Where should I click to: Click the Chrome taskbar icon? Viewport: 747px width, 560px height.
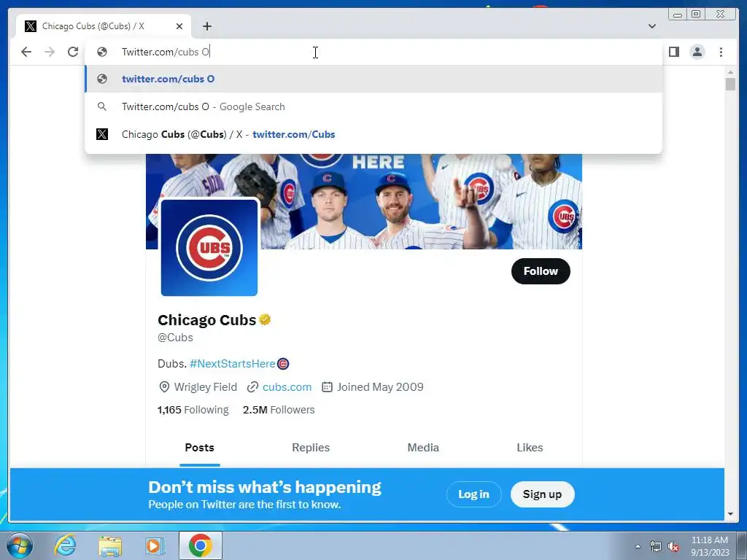201,545
